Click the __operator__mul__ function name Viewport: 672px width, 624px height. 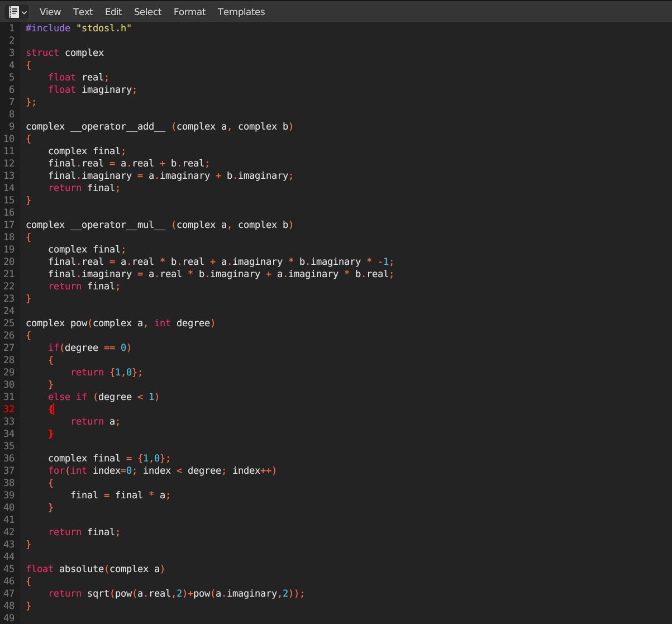pos(118,225)
